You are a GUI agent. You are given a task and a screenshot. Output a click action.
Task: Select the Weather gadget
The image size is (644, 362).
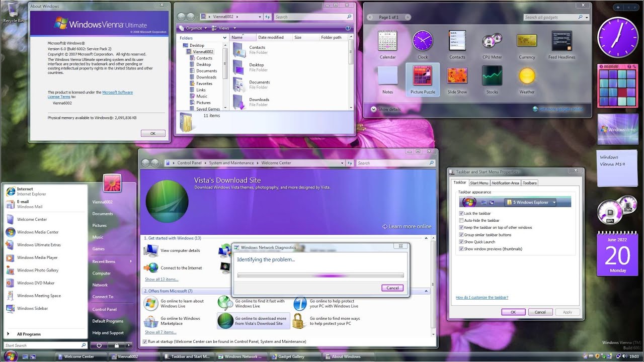(x=527, y=79)
